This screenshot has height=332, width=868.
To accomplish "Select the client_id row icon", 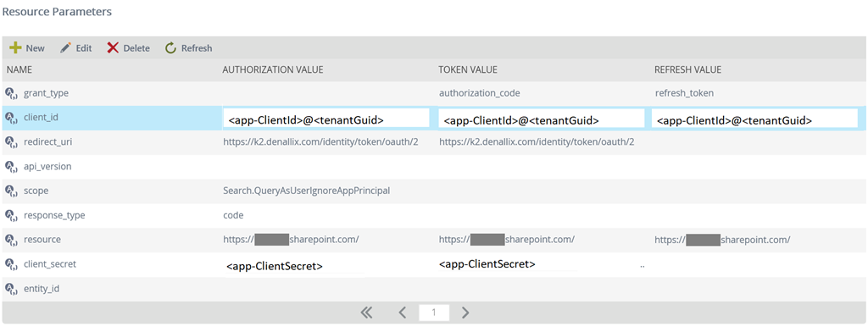I will coord(12,118).
